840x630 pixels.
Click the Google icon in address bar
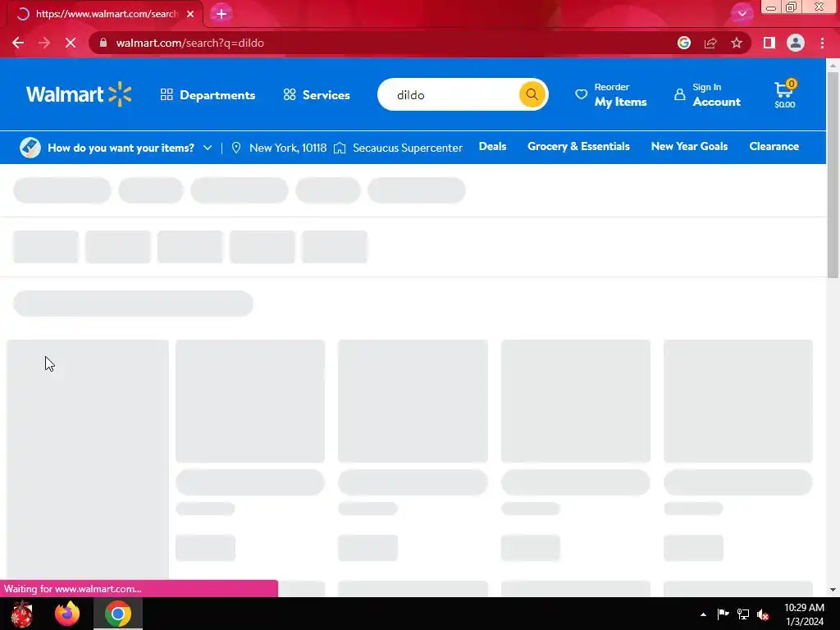(x=684, y=43)
